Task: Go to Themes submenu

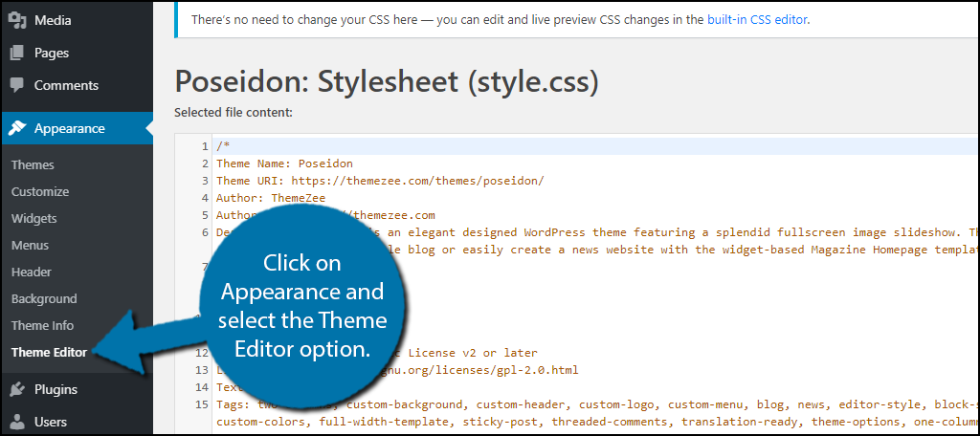Action: 33,164
